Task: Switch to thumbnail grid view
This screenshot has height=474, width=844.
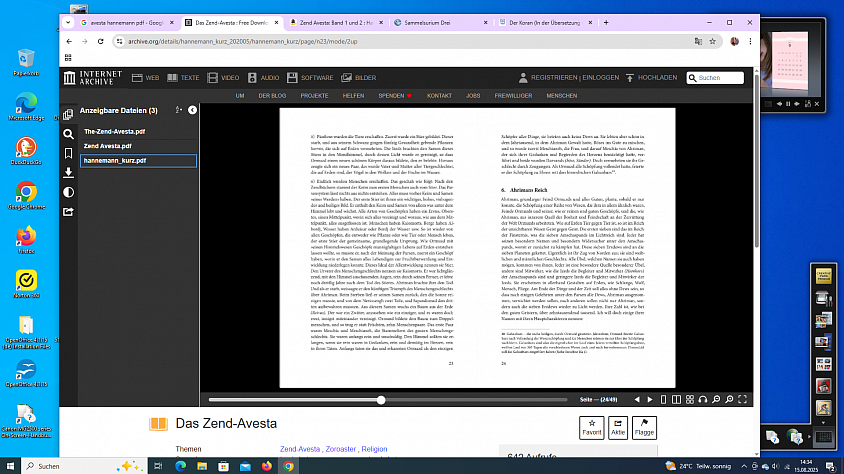Action: pos(690,400)
